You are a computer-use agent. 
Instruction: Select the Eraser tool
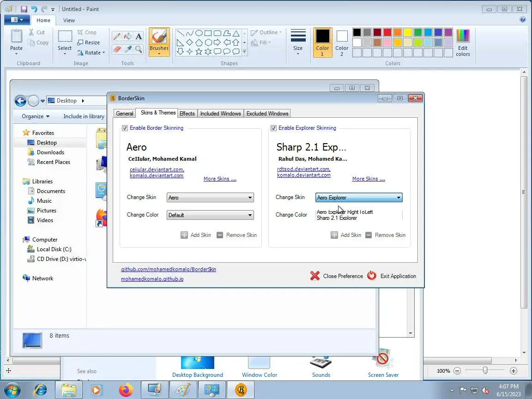[117, 49]
